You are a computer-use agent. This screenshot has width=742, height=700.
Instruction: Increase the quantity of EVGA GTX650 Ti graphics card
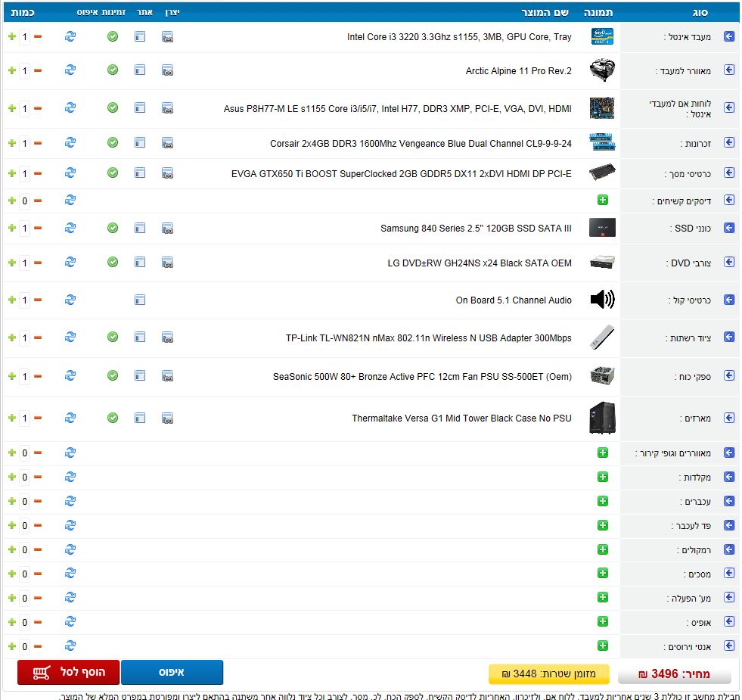[x=11, y=173]
